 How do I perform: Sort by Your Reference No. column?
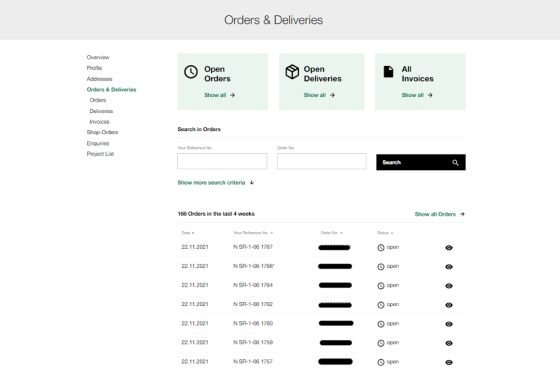[253, 233]
